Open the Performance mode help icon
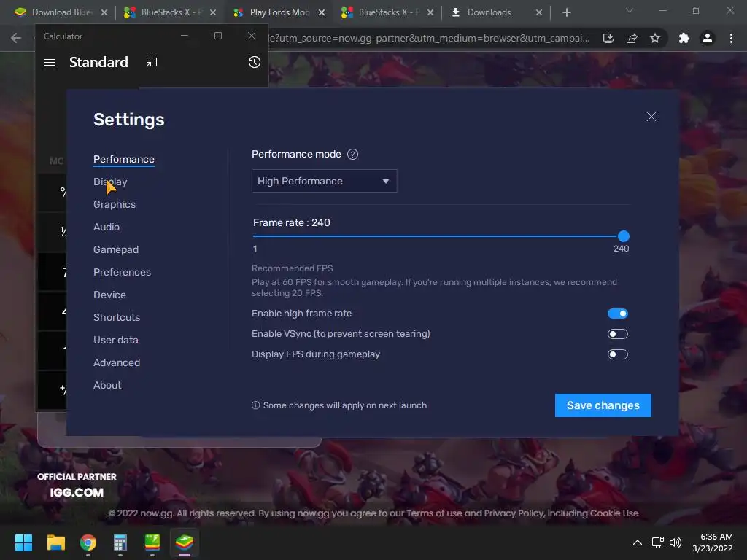Viewport: 747px width, 560px height. pyautogui.click(x=352, y=155)
